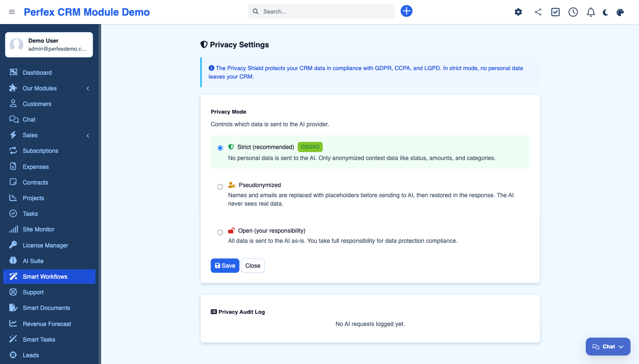This screenshot has width=639, height=364.
Task: Expand the Sales submenu chevron
Action: click(x=88, y=136)
